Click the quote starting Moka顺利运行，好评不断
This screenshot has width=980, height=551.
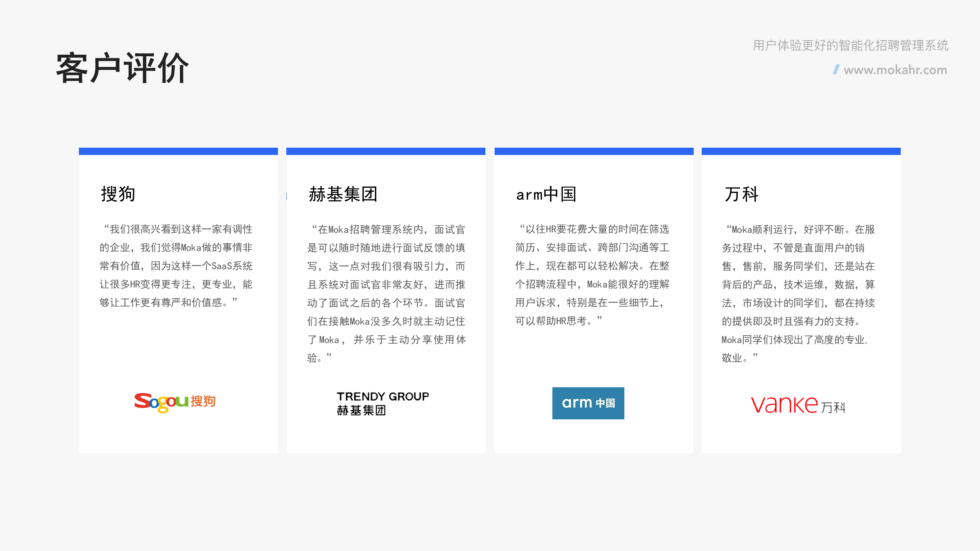pyautogui.click(x=799, y=293)
